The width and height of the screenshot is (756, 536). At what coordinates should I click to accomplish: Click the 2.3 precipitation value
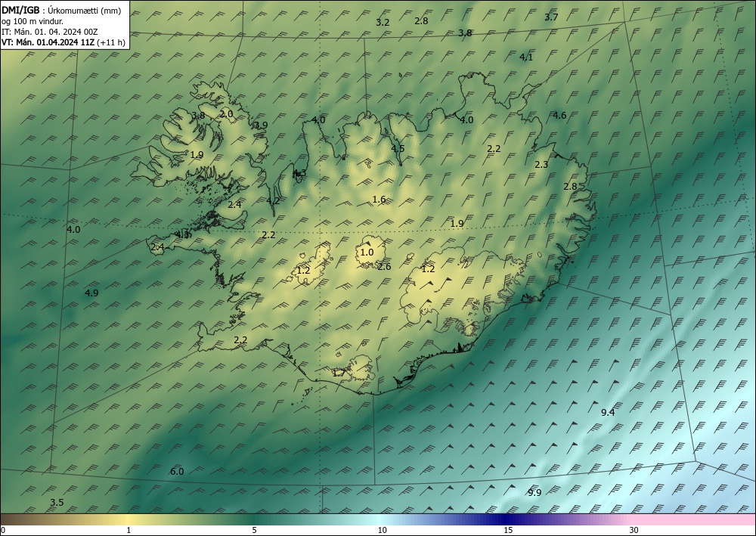point(541,164)
